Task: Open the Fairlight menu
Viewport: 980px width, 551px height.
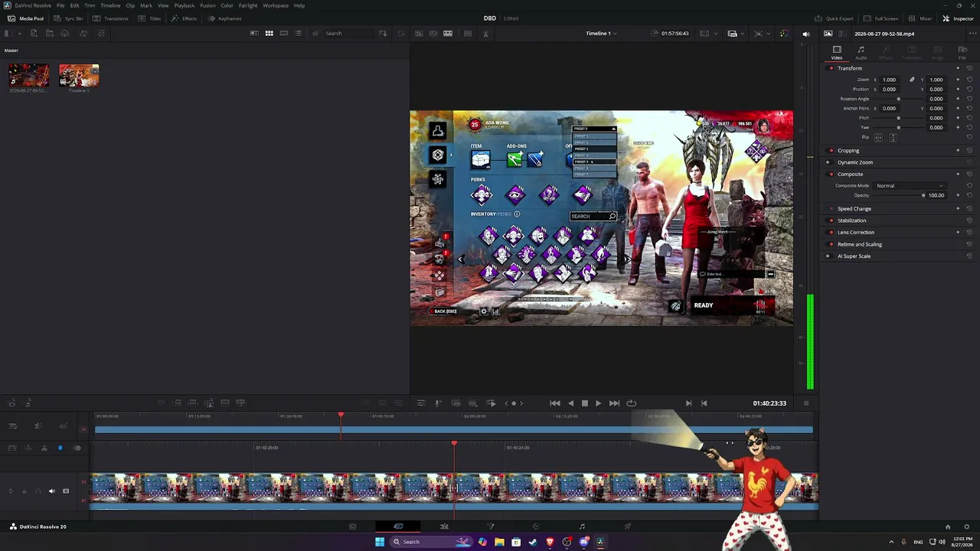Action: click(x=248, y=5)
